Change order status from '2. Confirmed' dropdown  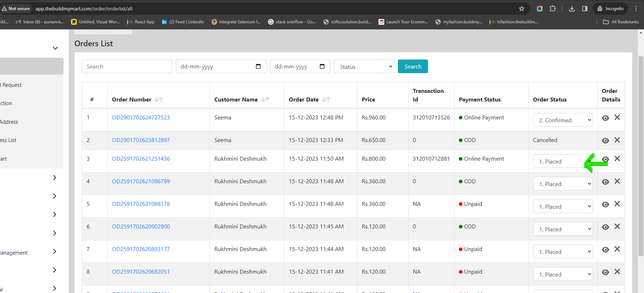pos(563,120)
